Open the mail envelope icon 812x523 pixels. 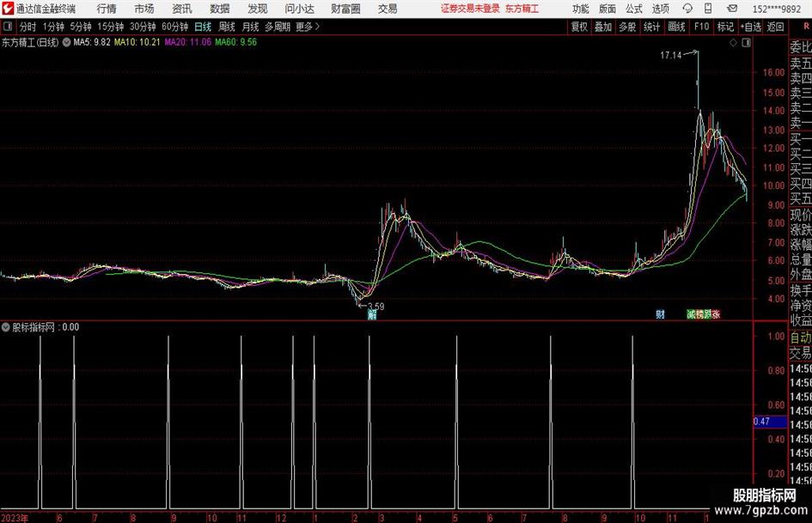point(732,9)
